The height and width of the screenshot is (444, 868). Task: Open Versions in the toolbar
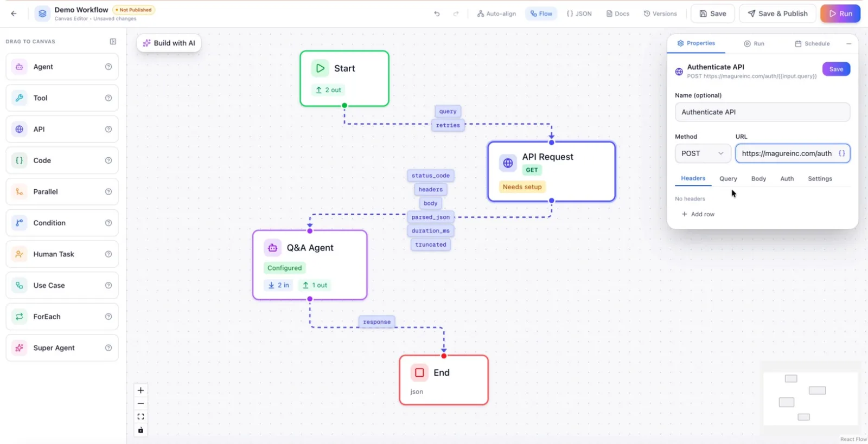point(660,14)
